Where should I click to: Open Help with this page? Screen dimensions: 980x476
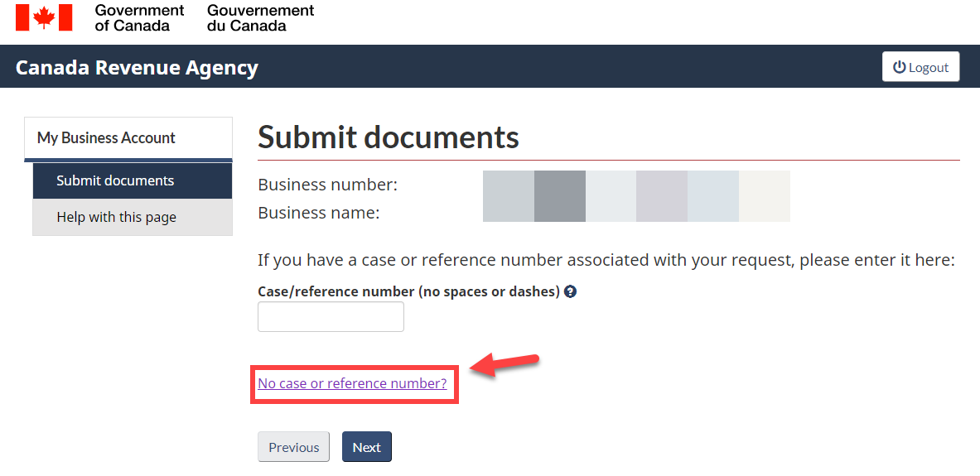(x=116, y=217)
